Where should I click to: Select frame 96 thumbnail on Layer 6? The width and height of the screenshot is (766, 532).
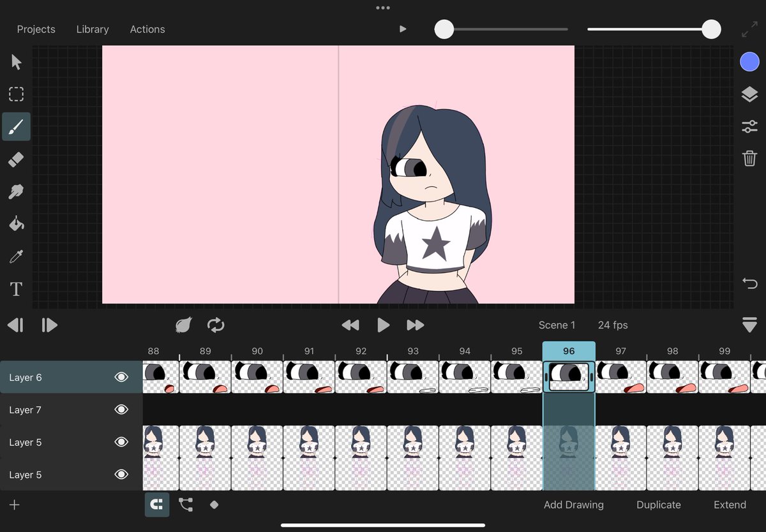(569, 377)
